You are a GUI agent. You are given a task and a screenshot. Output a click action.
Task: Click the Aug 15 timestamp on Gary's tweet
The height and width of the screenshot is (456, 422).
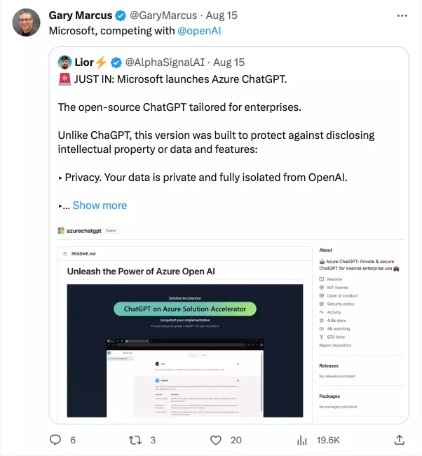click(x=222, y=15)
